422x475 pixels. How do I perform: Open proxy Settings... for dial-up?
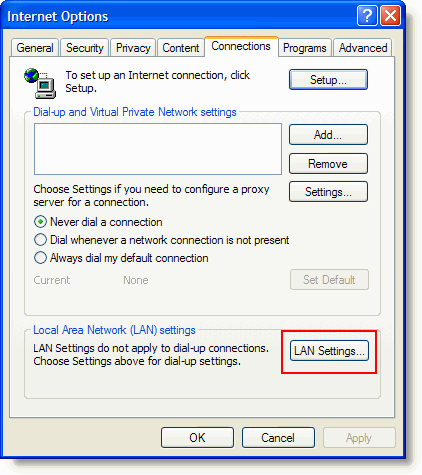click(x=328, y=192)
